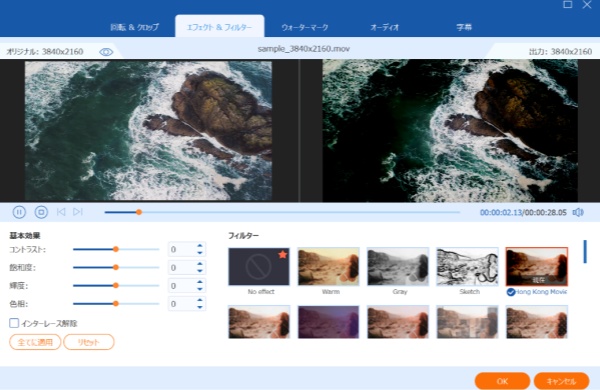The image size is (600, 390).
Task: Click the video playback progress handle
Action: tap(139, 212)
